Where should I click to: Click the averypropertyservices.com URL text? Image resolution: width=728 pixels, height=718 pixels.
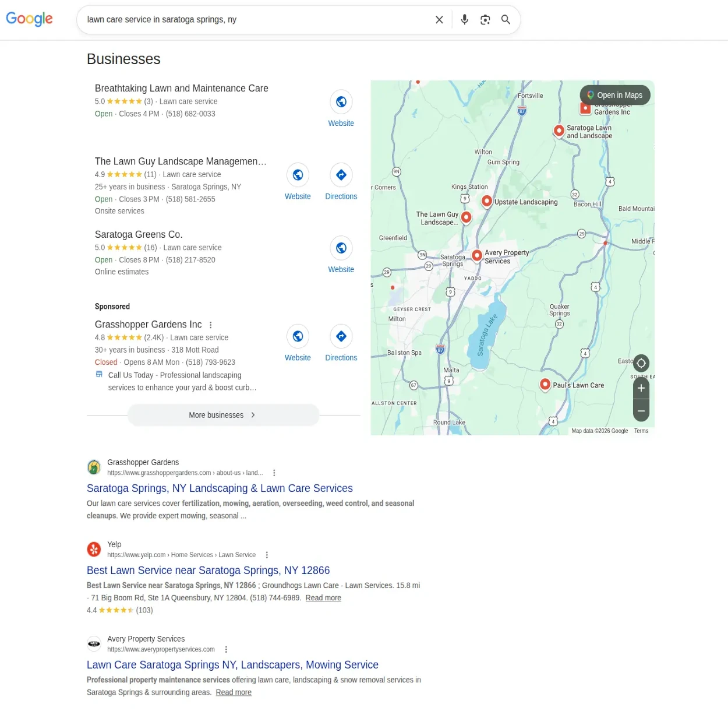tap(161, 650)
